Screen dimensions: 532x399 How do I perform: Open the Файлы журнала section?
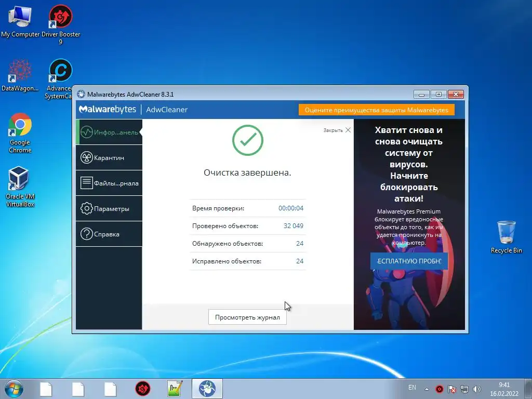coord(109,183)
